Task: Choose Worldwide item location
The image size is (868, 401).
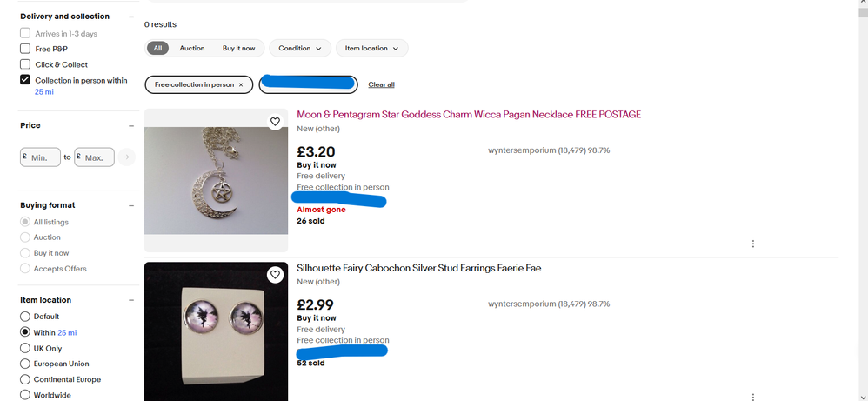Action: (x=25, y=395)
